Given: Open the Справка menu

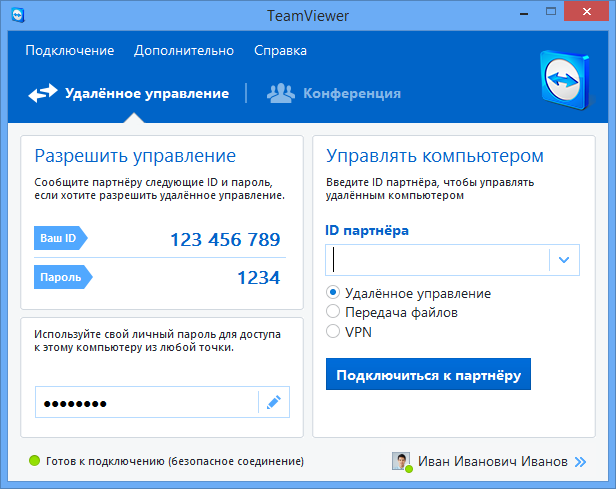Looking at the screenshot, I should (x=280, y=51).
